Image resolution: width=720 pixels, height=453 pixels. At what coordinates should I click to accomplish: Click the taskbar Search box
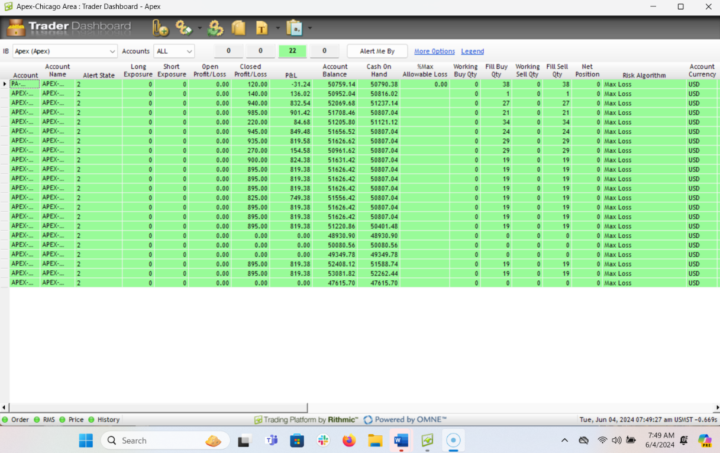(165, 441)
